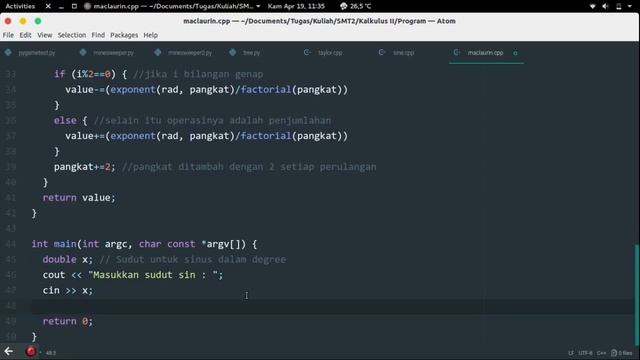Open the maclaurin.cpp app menu dropdown in top bar
640x360 pixels.
click(171, 6)
